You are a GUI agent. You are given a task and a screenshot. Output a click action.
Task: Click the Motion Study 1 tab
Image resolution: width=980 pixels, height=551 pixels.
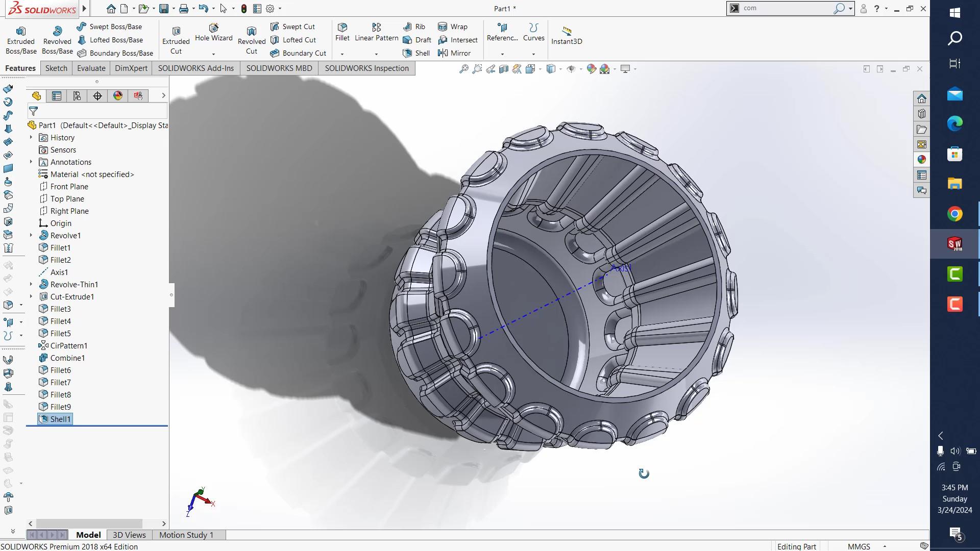(186, 535)
